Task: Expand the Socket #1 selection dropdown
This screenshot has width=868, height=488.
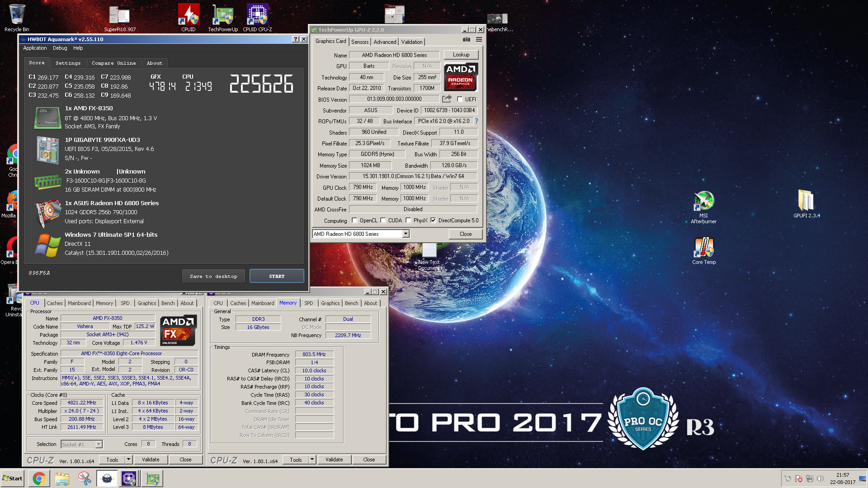Action: click(x=99, y=445)
